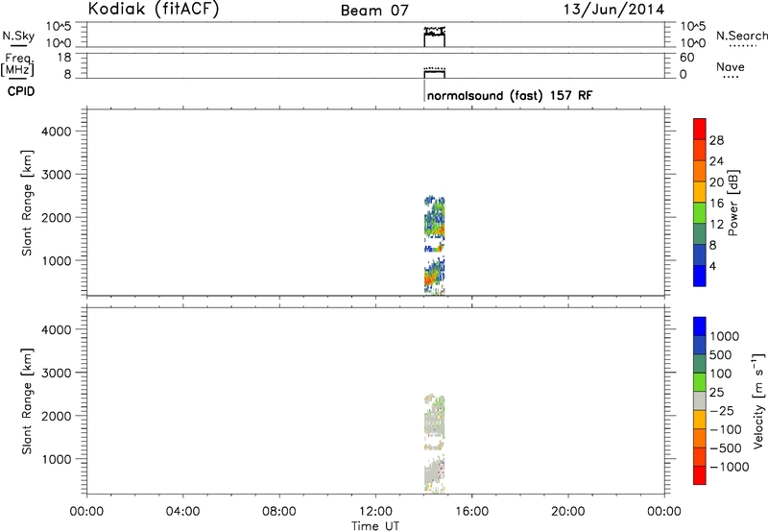
Task: Click the yellow Power colorbar segment between 16 and 20
Action: [700, 192]
